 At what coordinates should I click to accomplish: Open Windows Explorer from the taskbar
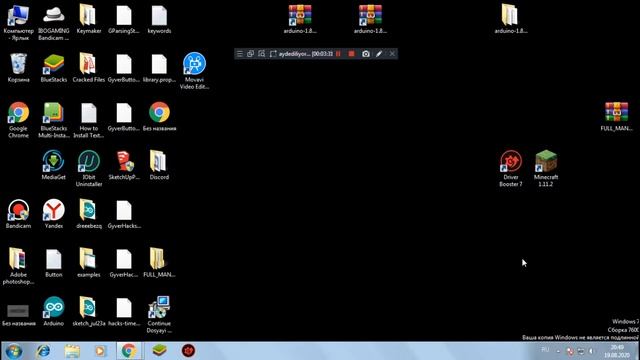(72, 351)
